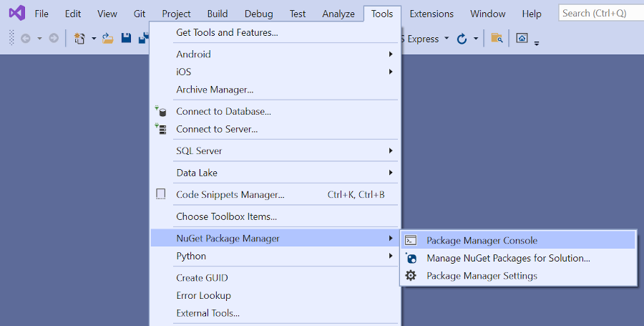Click the Open File folder icon

[108, 38]
